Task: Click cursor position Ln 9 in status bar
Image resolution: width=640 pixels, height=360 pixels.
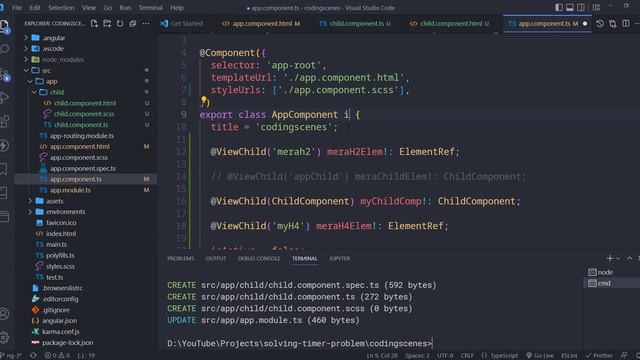Action: pyautogui.click(x=382, y=356)
